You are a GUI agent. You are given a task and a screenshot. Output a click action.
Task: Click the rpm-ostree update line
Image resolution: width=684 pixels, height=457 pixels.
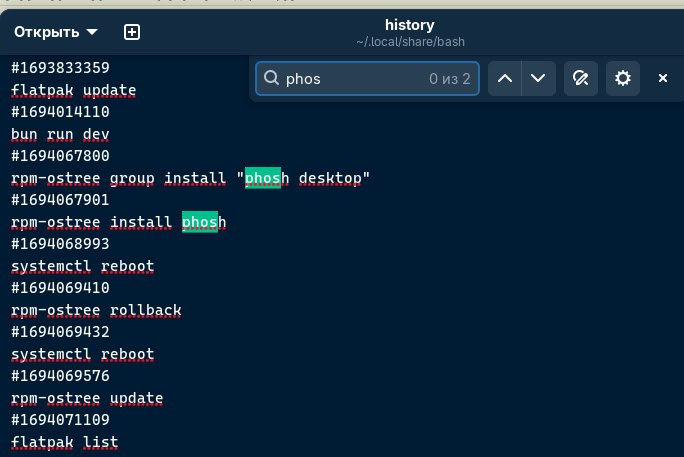87,398
